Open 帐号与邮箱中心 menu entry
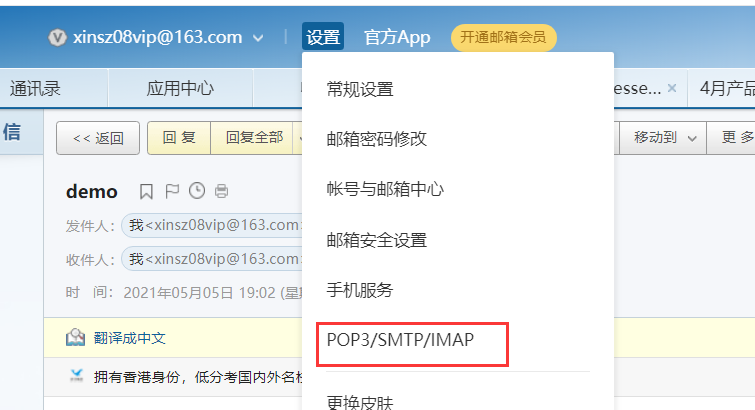The image size is (755, 410). point(385,189)
